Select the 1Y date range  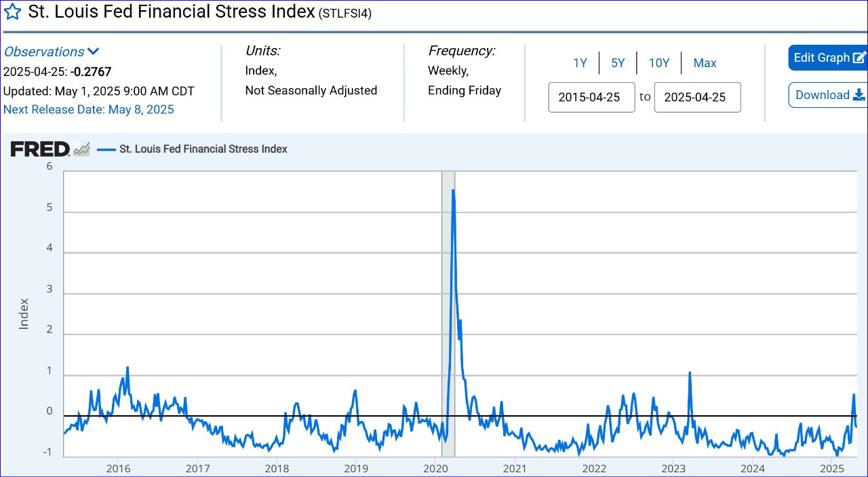580,63
